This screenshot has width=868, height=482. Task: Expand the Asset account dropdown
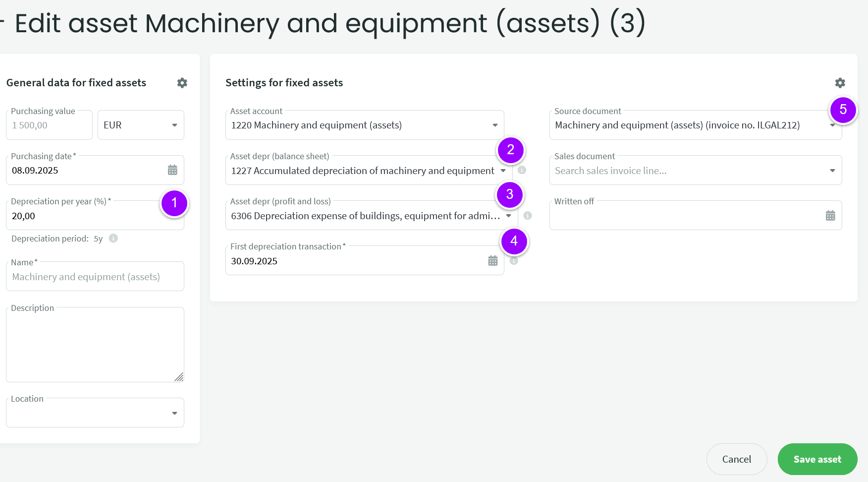(x=494, y=125)
